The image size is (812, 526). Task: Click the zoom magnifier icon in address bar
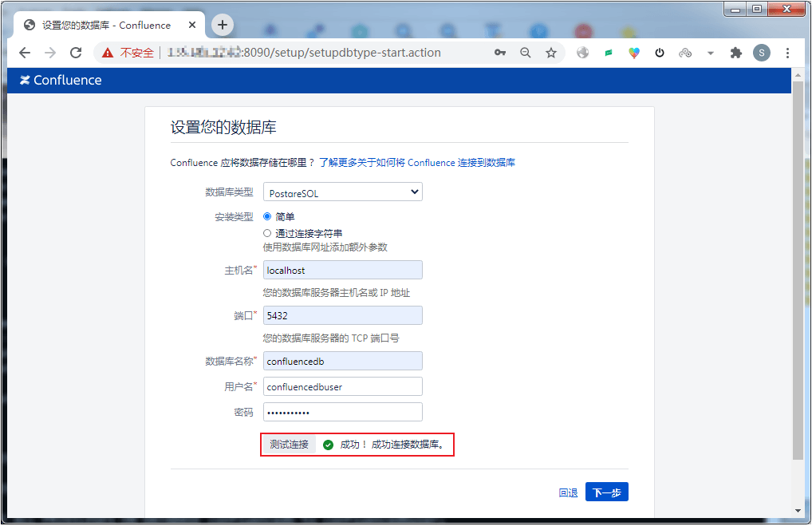525,53
